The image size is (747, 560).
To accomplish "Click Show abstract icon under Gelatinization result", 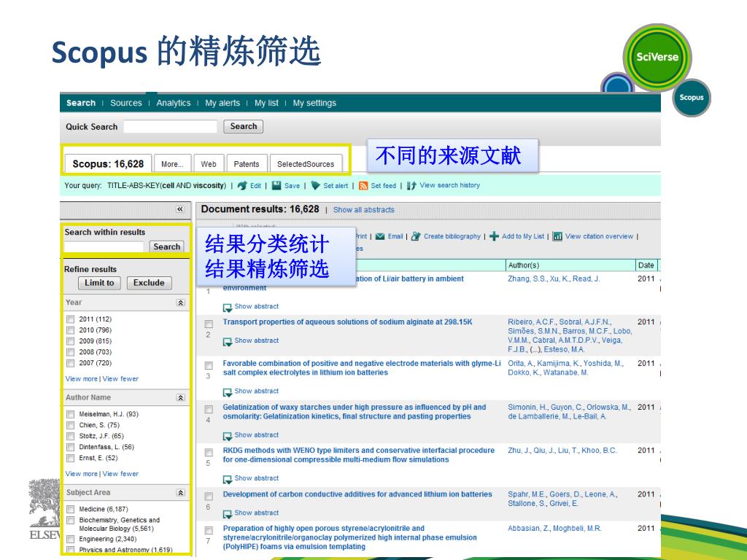I will (228, 436).
